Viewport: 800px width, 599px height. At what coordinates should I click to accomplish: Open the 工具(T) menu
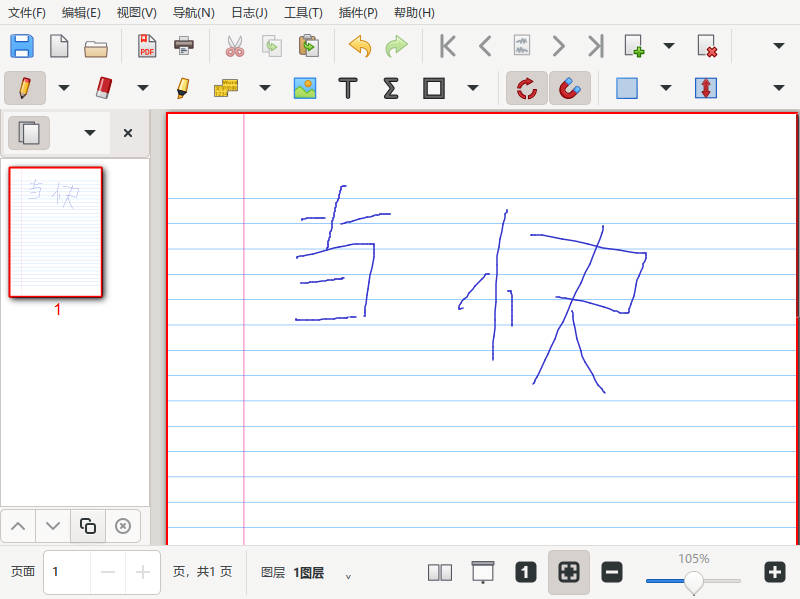[x=303, y=13]
